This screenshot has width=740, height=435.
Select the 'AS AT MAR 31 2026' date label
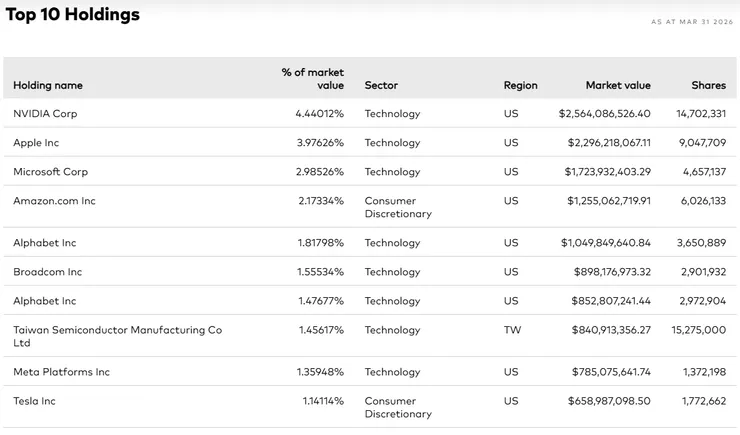[x=692, y=22]
